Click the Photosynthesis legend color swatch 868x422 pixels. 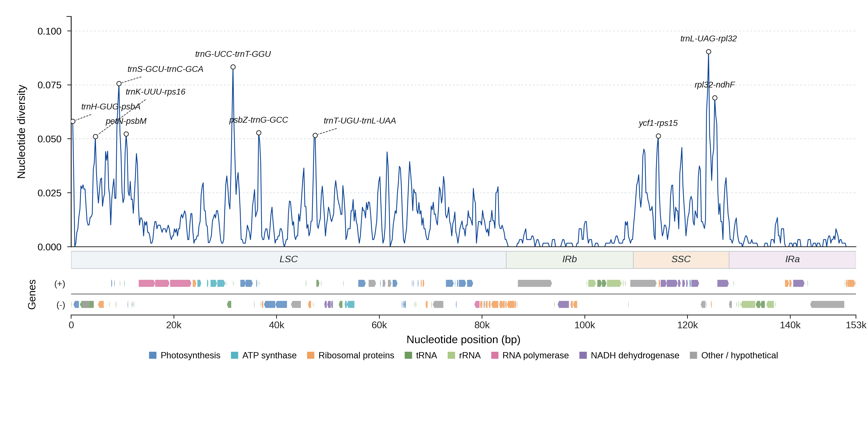coord(153,355)
